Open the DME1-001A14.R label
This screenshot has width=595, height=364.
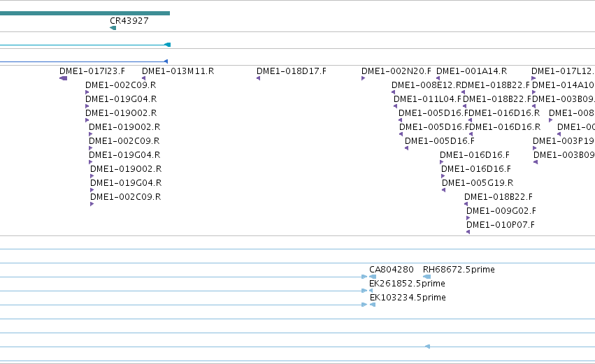click(472, 71)
